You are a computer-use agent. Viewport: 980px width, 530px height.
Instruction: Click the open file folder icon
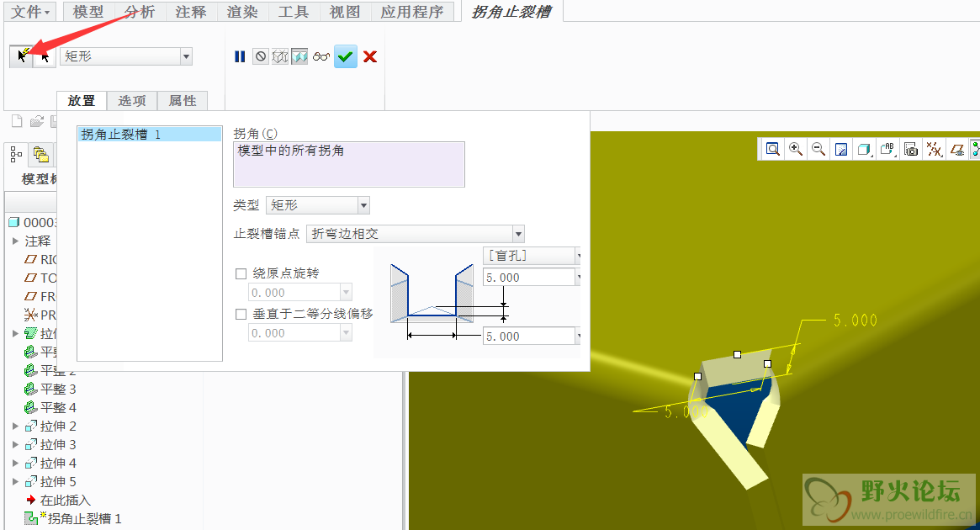37,121
